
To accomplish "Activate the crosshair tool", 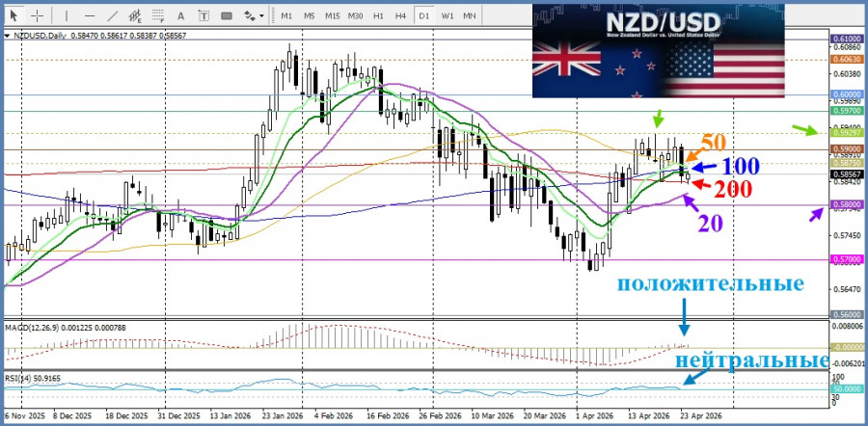I will point(37,15).
